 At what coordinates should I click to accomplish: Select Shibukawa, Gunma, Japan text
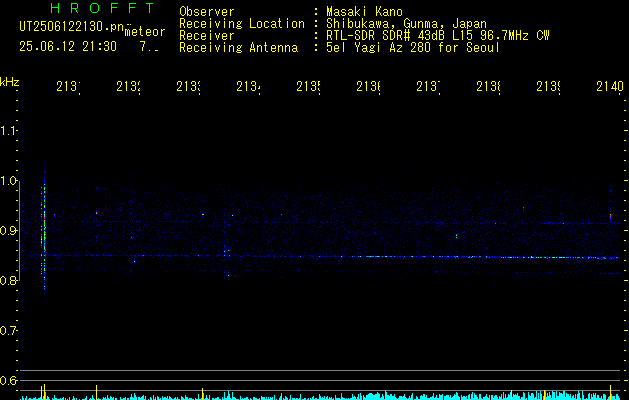pyautogui.click(x=406, y=24)
